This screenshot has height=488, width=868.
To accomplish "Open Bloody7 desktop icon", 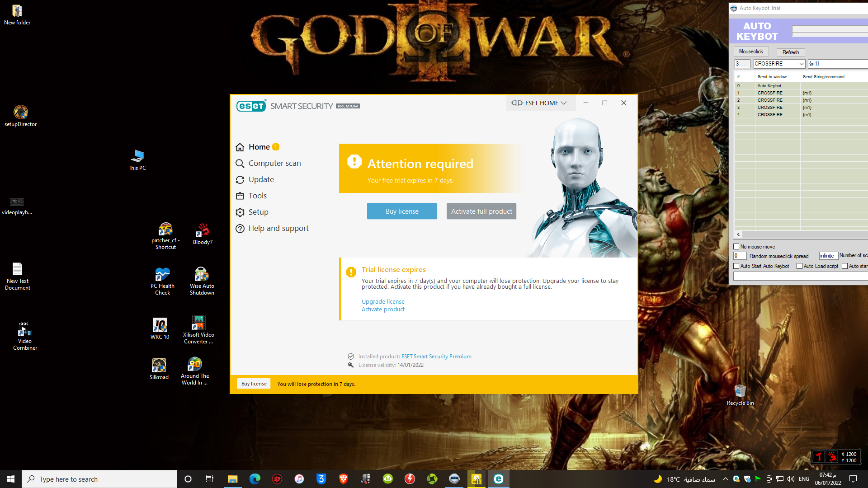I will [x=203, y=234].
